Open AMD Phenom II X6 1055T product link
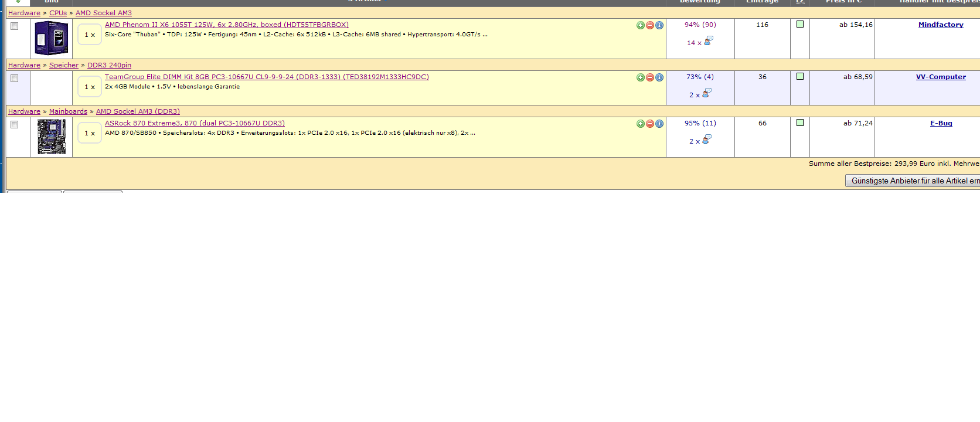 click(x=227, y=25)
